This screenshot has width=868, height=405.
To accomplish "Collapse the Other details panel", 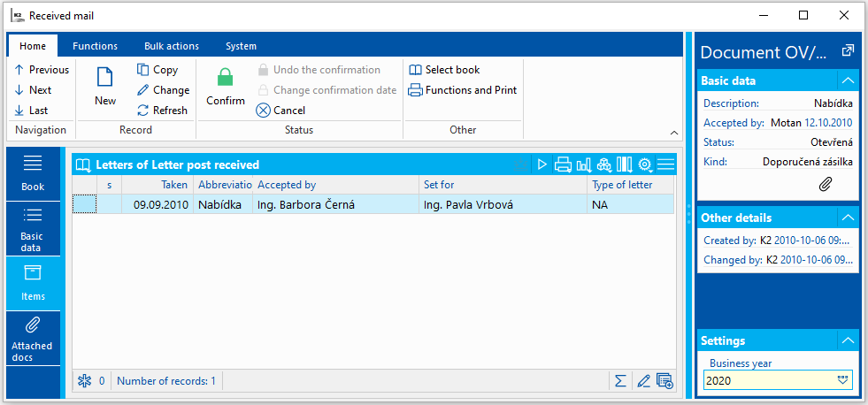I will point(847,218).
